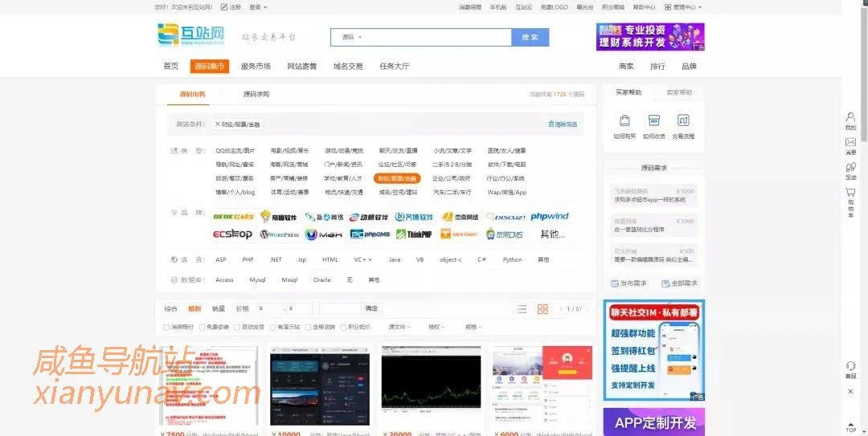
Task: Open 消息 envelope icon in side rail
Action: 850,142
